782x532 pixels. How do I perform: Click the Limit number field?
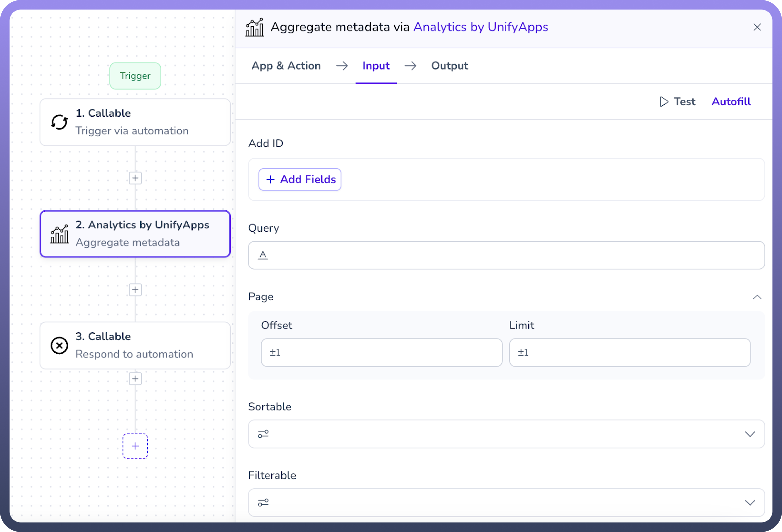(x=630, y=352)
